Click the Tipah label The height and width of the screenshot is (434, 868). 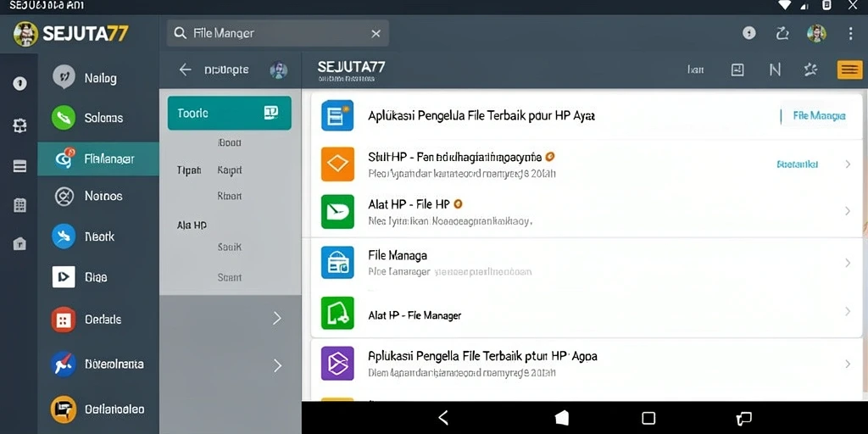click(189, 170)
